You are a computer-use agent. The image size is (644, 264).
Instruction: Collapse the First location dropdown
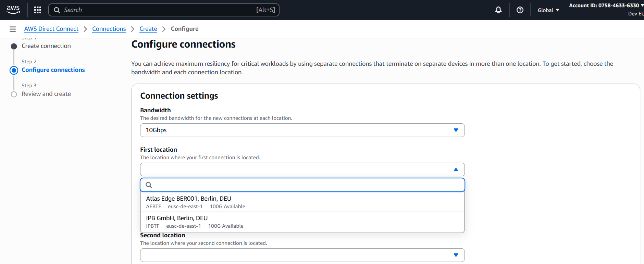click(x=302, y=169)
